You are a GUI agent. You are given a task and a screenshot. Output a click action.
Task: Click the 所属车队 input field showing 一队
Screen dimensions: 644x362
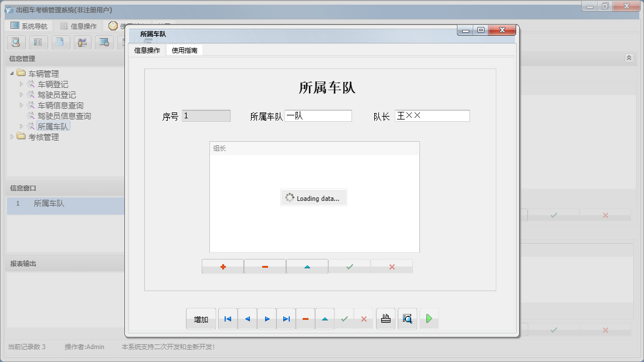point(319,115)
